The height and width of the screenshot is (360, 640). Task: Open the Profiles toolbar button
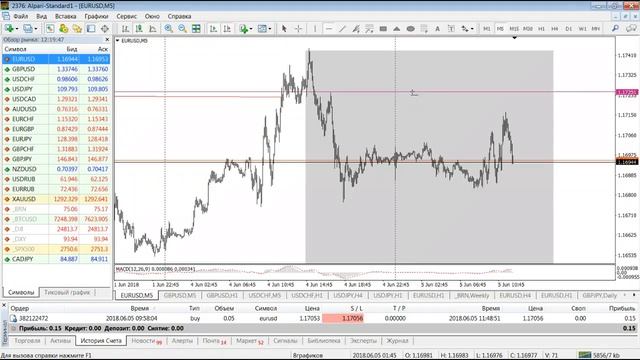(x=27, y=29)
